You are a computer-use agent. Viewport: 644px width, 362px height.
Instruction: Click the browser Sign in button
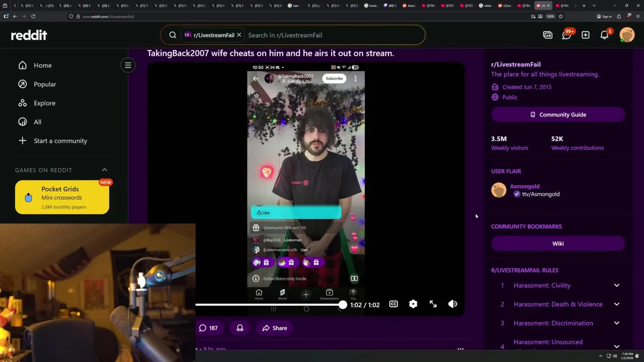(604, 17)
